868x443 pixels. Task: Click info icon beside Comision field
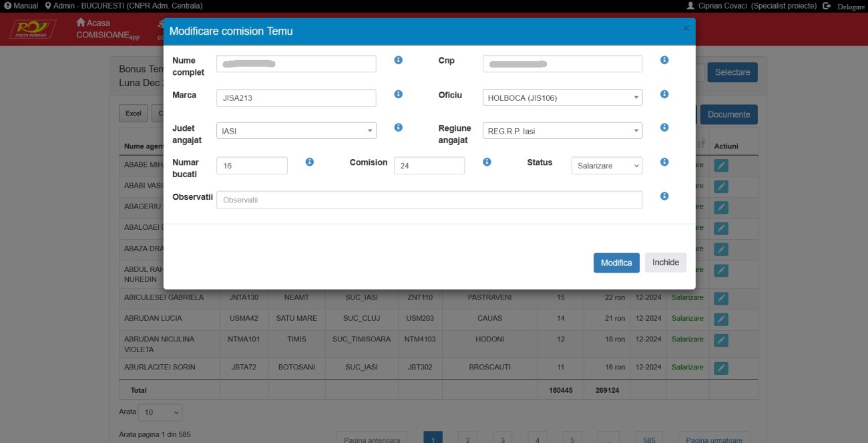[x=487, y=162]
